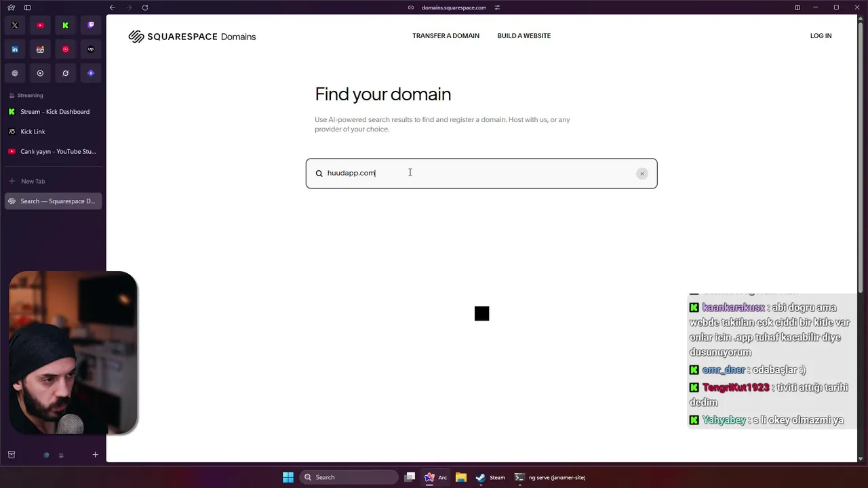Click the Log In link

click(x=821, y=36)
